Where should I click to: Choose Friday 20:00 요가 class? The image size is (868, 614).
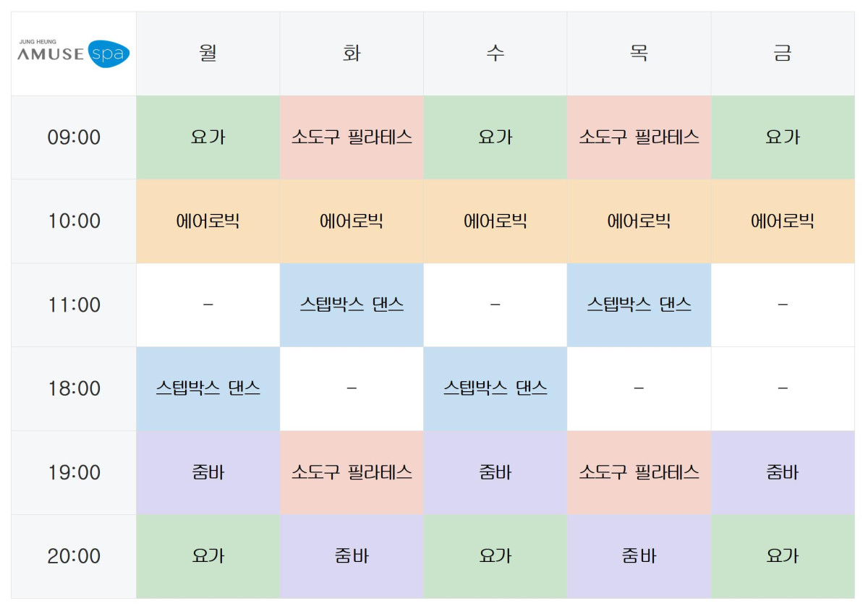782,556
